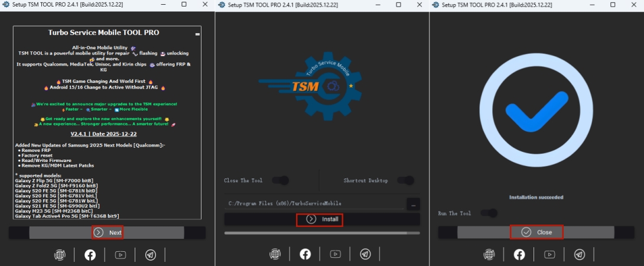Click the gear icon in first window title bar
This screenshot has height=266, width=644.
(x=5, y=5)
